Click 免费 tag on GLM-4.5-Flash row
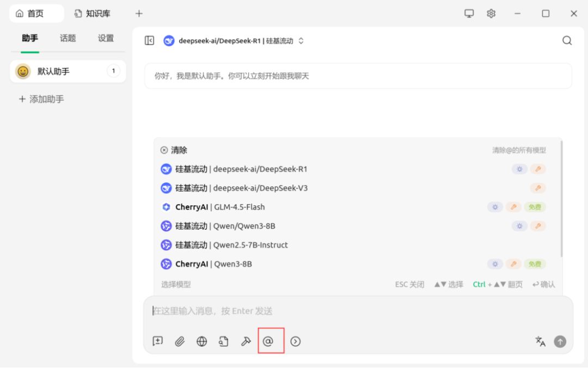This screenshot has height=368, width=588. (535, 207)
